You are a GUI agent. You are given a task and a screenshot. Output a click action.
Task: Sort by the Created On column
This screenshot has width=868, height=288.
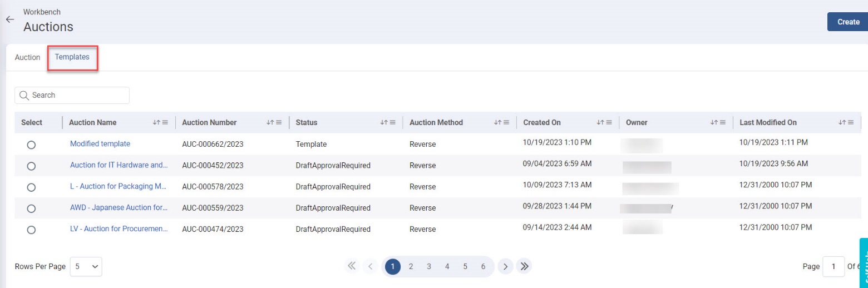tap(600, 122)
